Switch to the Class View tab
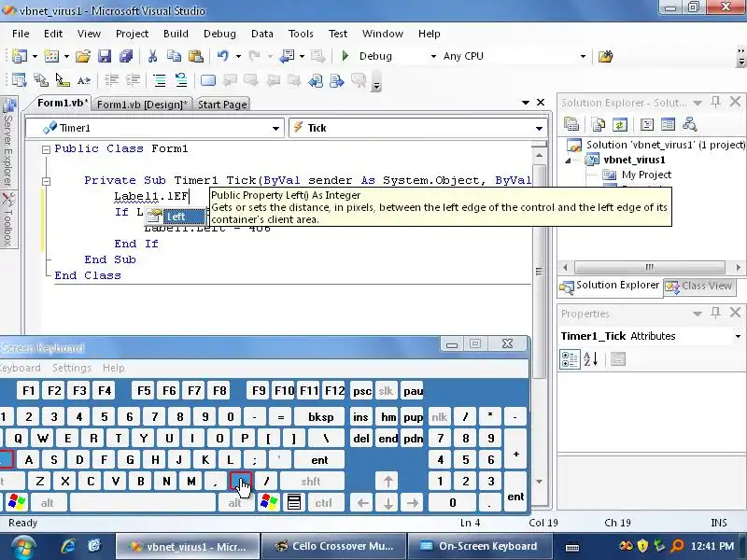747x560 pixels. 699,286
